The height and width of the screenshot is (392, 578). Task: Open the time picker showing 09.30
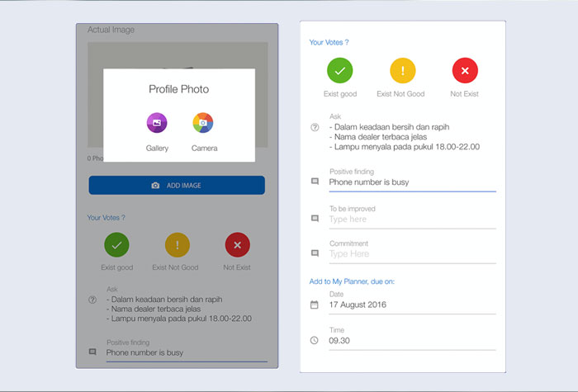tap(411, 340)
